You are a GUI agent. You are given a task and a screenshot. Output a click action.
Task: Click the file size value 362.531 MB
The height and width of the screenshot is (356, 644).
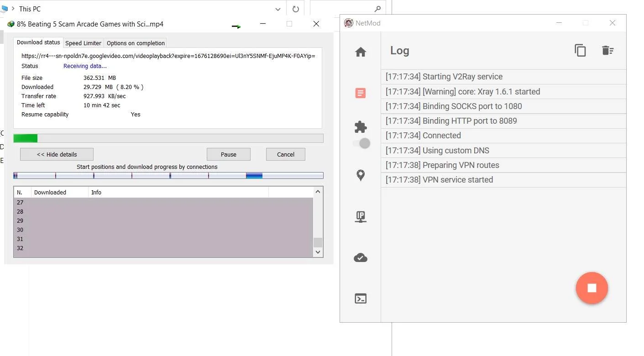pyautogui.click(x=99, y=78)
